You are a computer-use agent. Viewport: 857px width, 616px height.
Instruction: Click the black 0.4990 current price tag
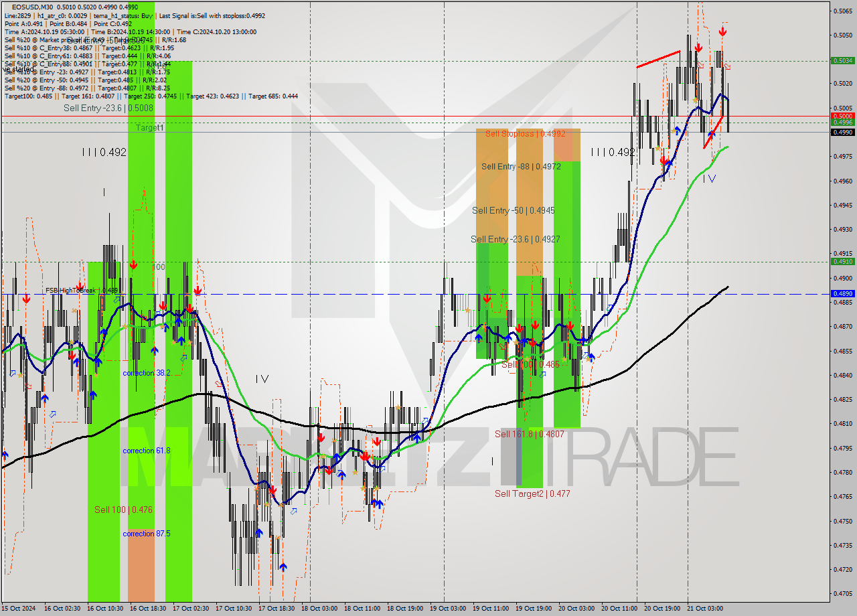(842, 132)
